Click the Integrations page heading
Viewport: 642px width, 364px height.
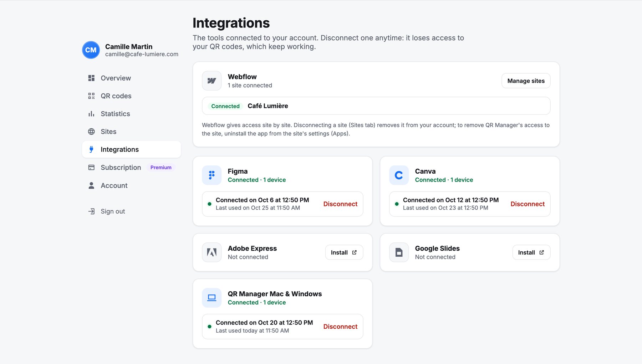231,23
